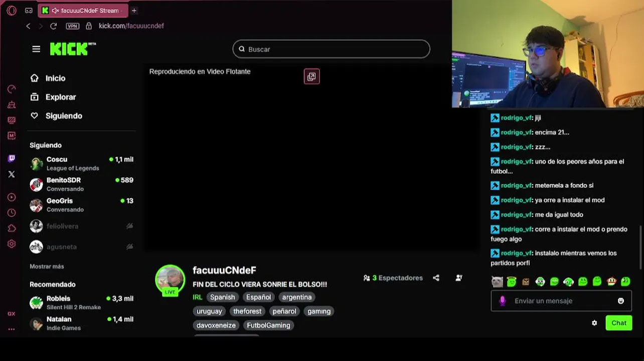Open the striped panel icon in Opera sidebar
Image resolution: width=644 pixels, height=361 pixels.
pyautogui.click(x=12, y=120)
